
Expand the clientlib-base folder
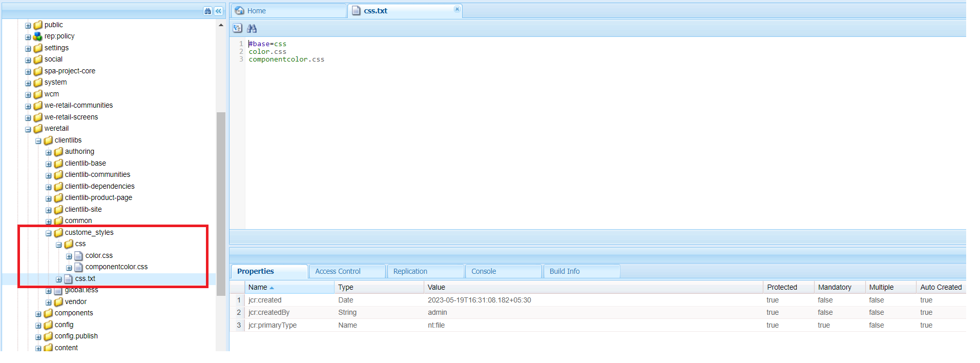pos(49,164)
